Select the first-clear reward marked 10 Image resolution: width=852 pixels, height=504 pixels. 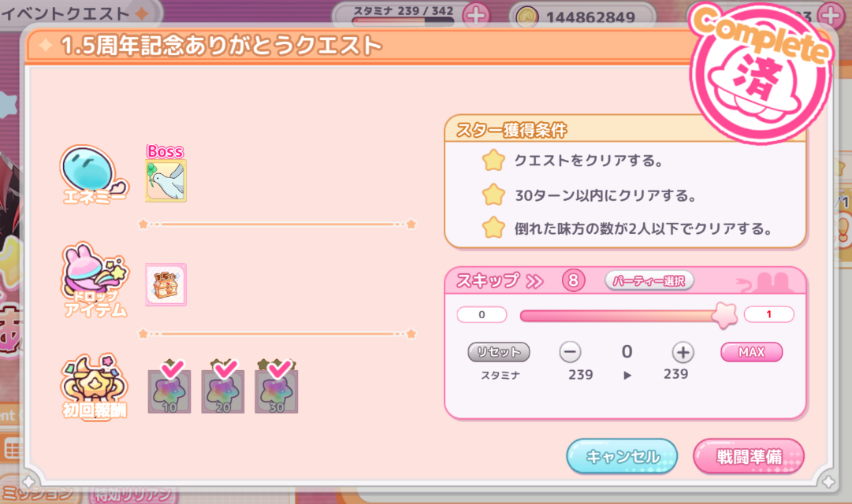click(169, 391)
